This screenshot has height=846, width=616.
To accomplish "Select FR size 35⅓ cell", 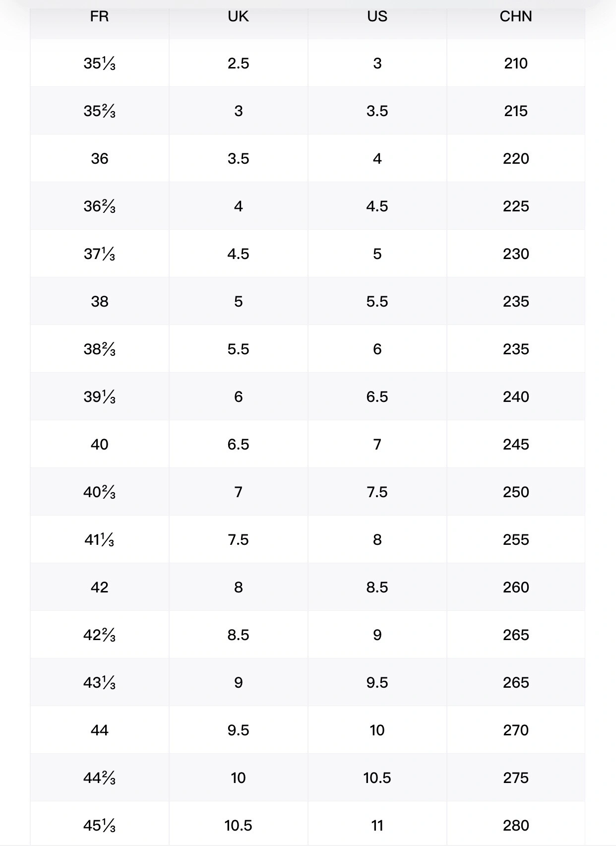I will coord(99,64).
